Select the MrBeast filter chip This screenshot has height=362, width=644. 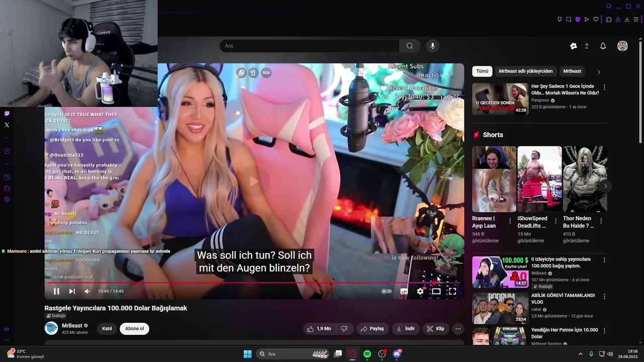572,71
